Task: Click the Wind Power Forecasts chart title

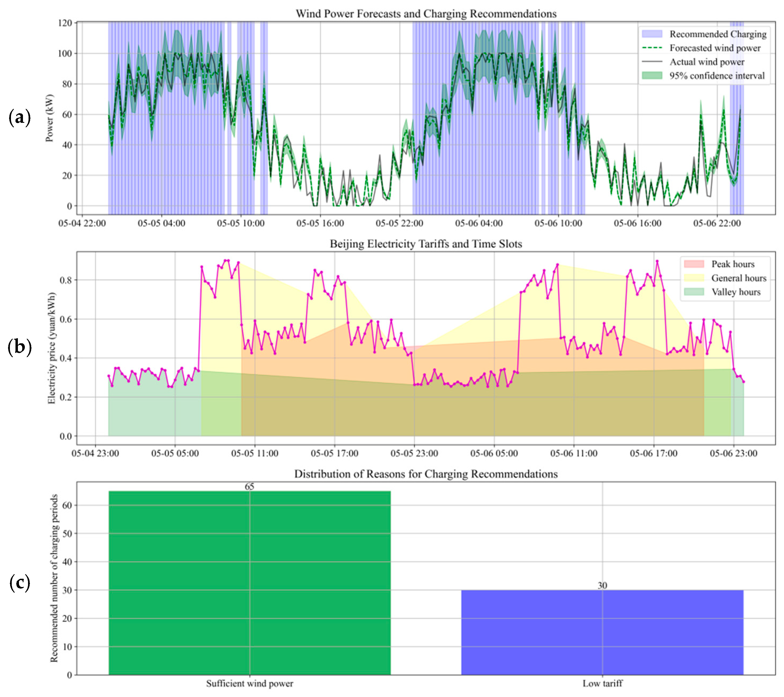Action: pyautogui.click(x=426, y=14)
